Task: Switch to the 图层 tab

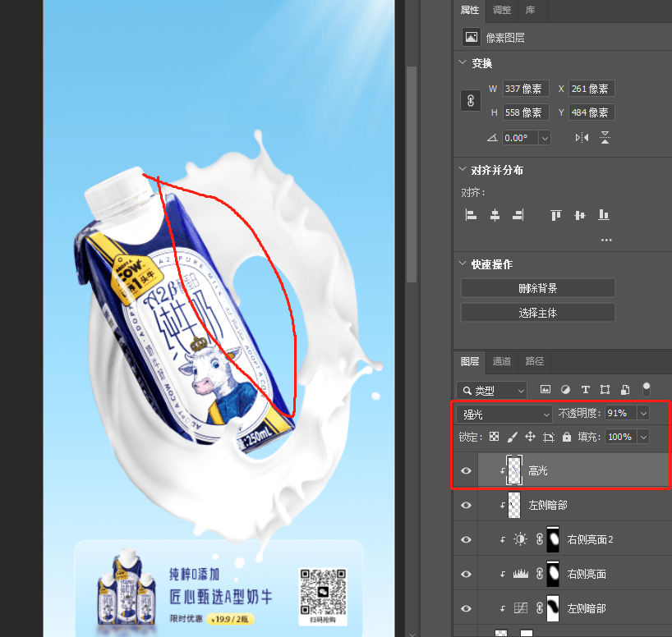Action: point(470,361)
